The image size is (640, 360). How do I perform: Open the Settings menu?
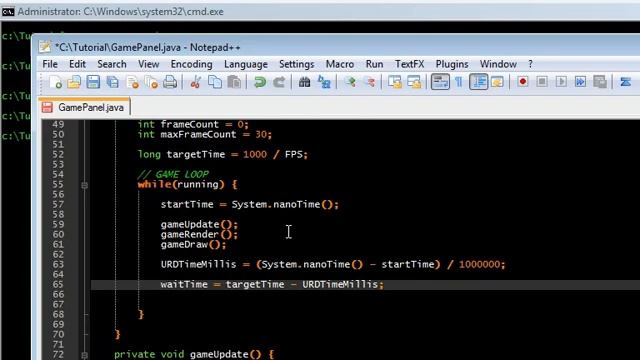coord(296,64)
